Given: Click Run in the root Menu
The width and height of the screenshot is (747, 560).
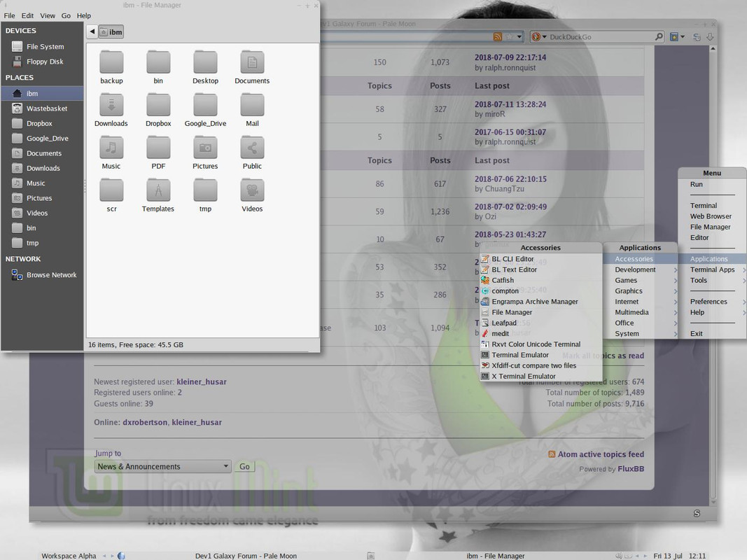Looking at the screenshot, I should click(712, 184).
